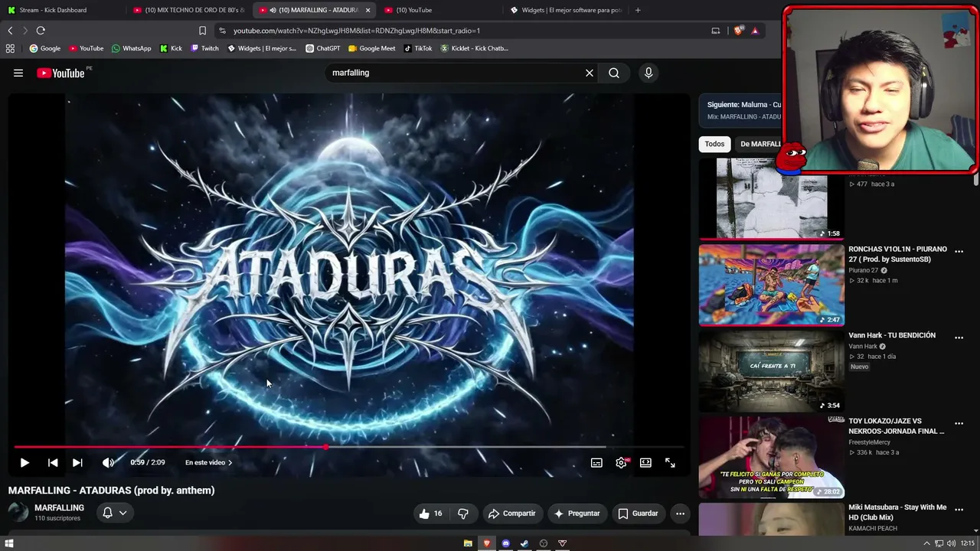Clear the search box with the X
Viewport: 980px width, 551px height.
(x=590, y=73)
